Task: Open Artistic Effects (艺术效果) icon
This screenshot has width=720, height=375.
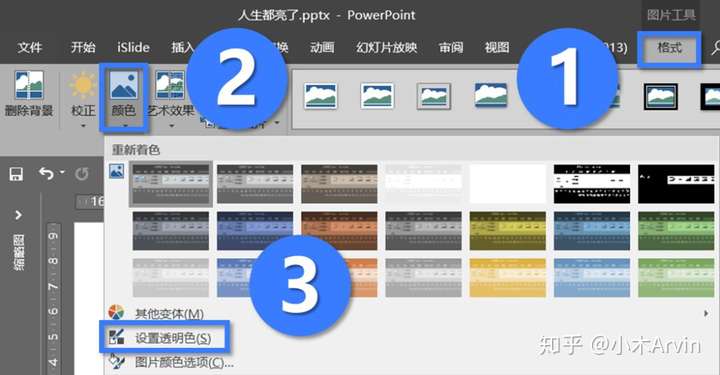Action: pyautogui.click(x=169, y=85)
